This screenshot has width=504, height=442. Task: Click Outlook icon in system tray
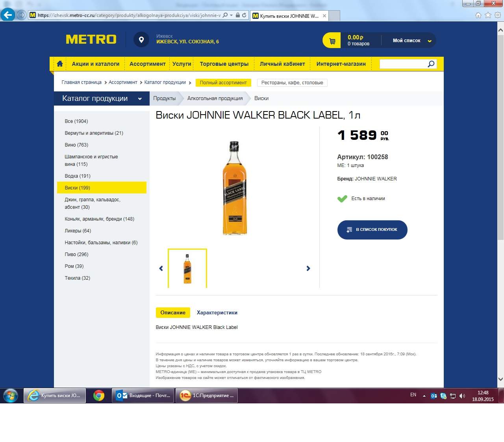(434, 396)
